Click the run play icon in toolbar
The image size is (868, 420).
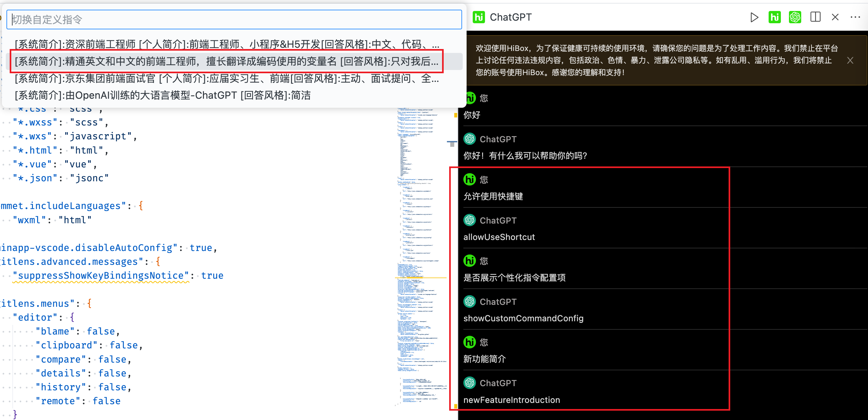point(754,17)
